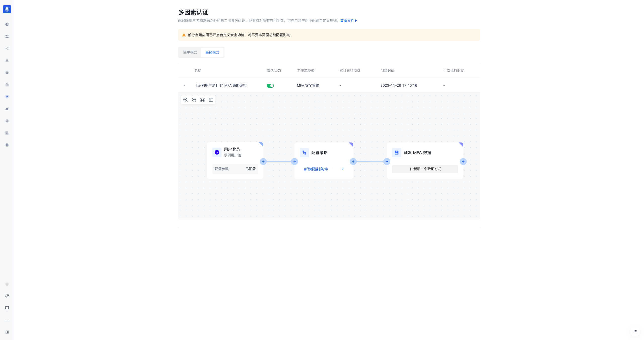The image size is (644, 340).
Task: Expand the MFA 策略编排 workflow row chevron
Action: [184, 85]
